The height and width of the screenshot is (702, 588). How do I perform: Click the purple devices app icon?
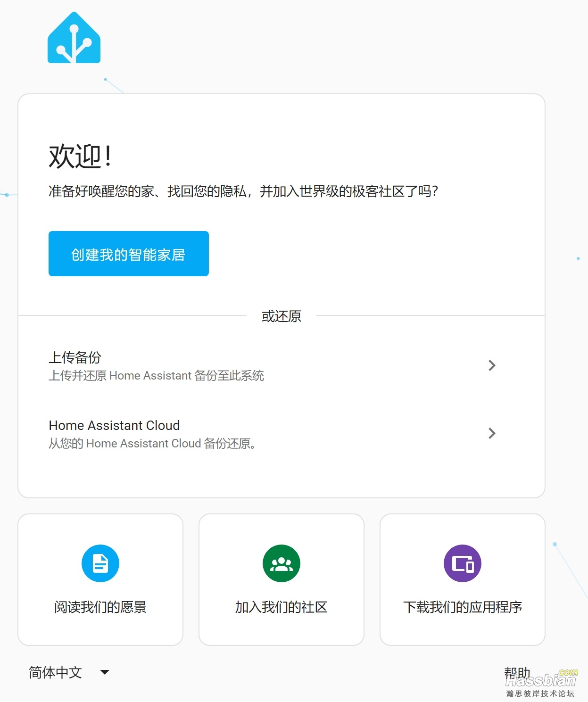tap(463, 563)
